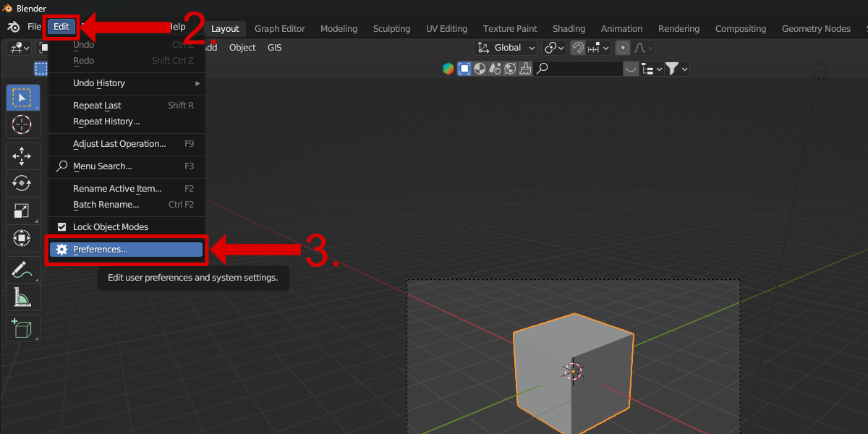Open the Object menu
This screenshot has width=868, height=434.
[x=242, y=48]
